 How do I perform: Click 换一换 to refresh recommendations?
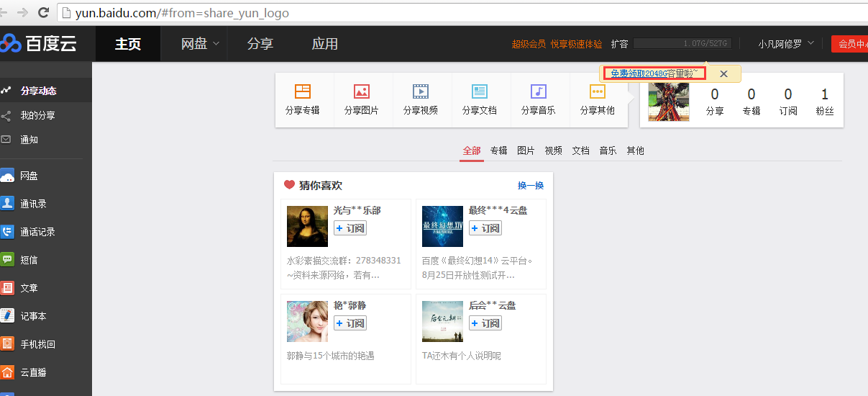531,185
